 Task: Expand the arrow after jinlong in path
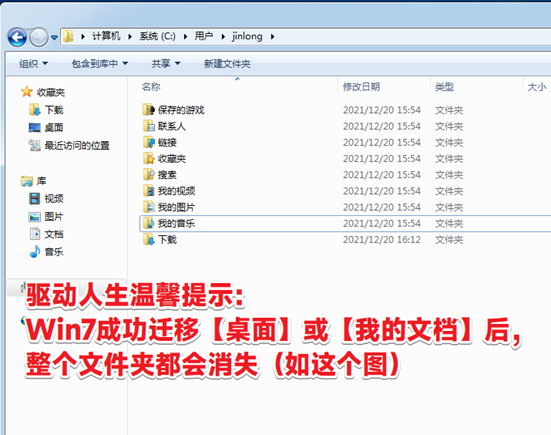pos(272,37)
